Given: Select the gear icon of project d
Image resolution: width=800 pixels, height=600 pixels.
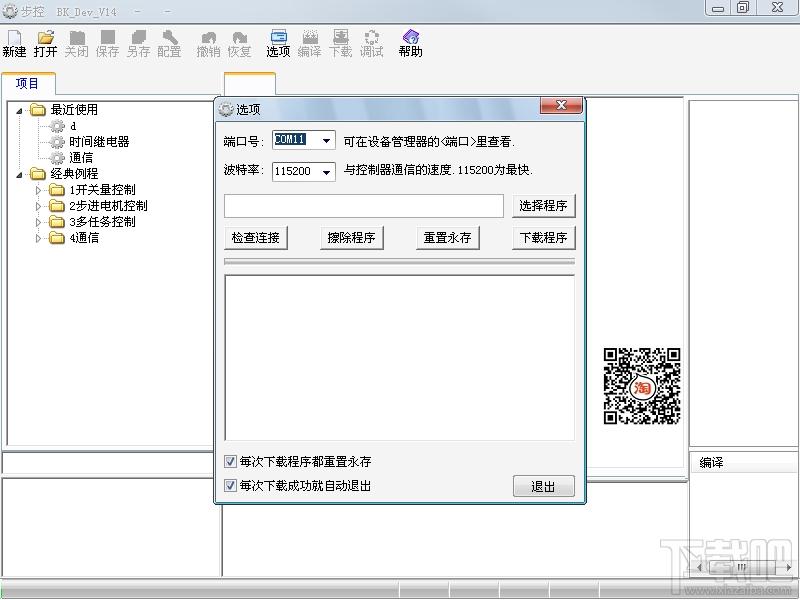Looking at the screenshot, I should 58,126.
